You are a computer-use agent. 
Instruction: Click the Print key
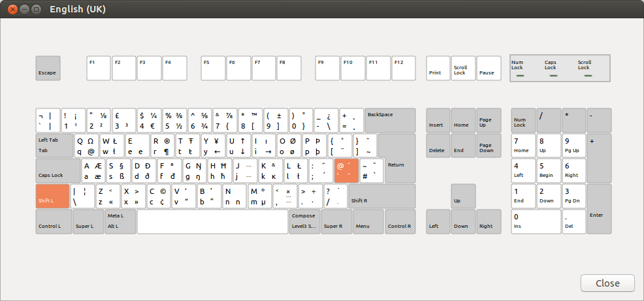pos(438,68)
